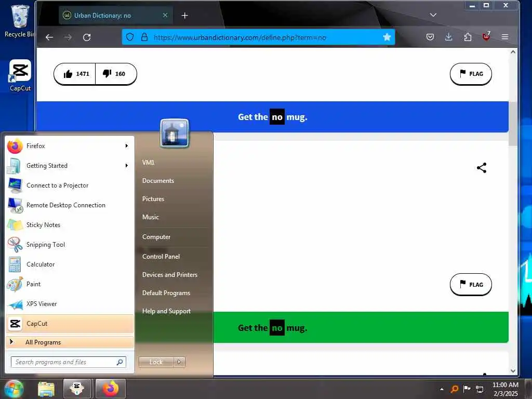The height and width of the screenshot is (399, 532).
Task: Flag the first definition with the top FLAG button
Action: 471,74
